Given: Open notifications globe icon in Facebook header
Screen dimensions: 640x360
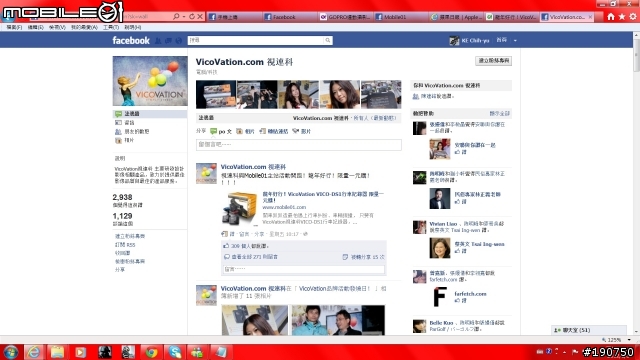Looking at the screenshot, I should pos(178,40).
